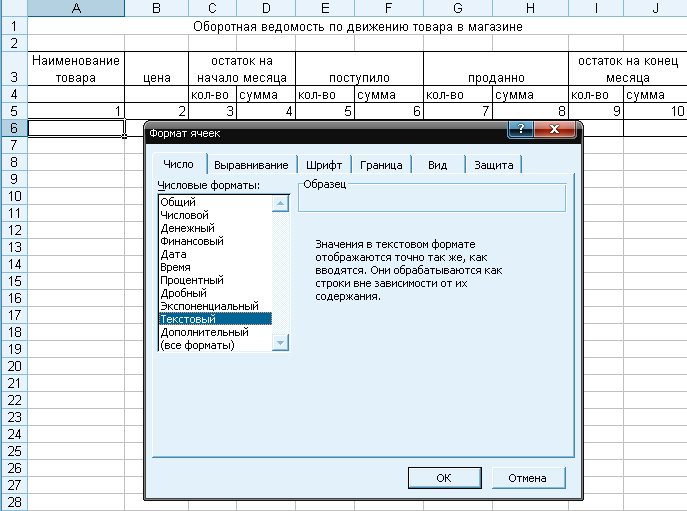The width and height of the screenshot is (687, 511).
Task: Select row 28 header
Action: click(14, 502)
